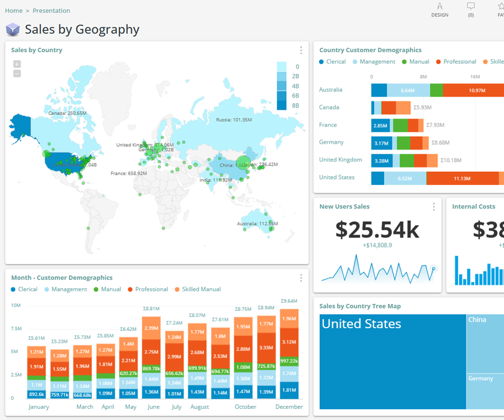Open the Presentation breadcrumb link
504x420 pixels.
point(52,11)
